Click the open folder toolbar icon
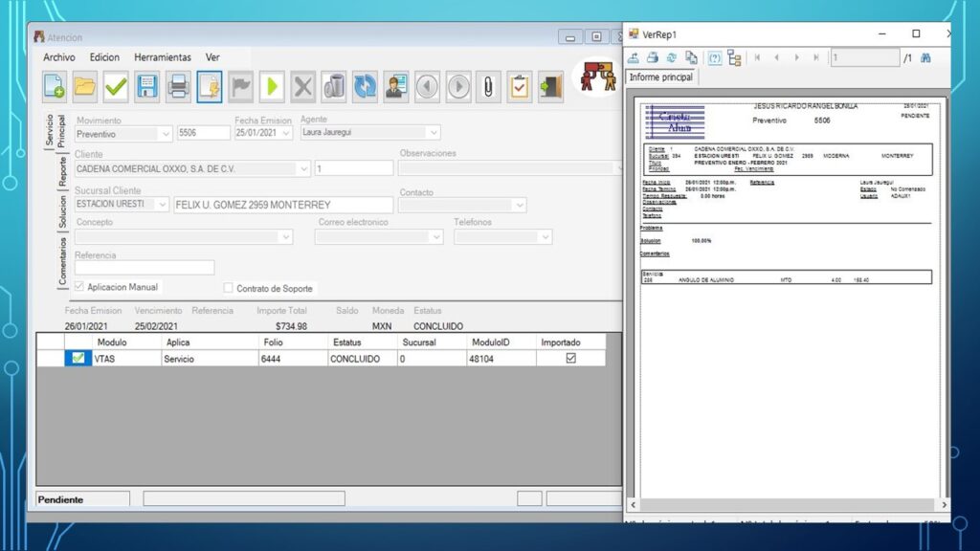Screen dimensions: 980x551 (x=85, y=87)
